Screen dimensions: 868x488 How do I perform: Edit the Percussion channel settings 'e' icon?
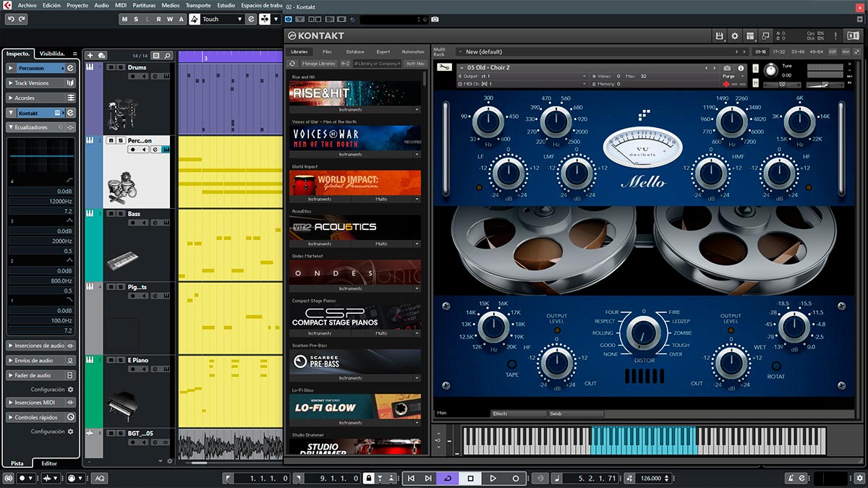pos(71,68)
